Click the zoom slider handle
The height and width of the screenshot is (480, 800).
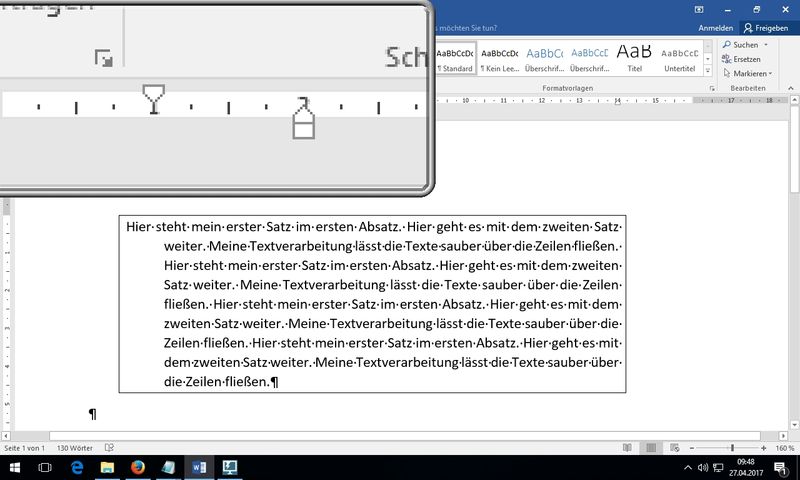coord(732,447)
